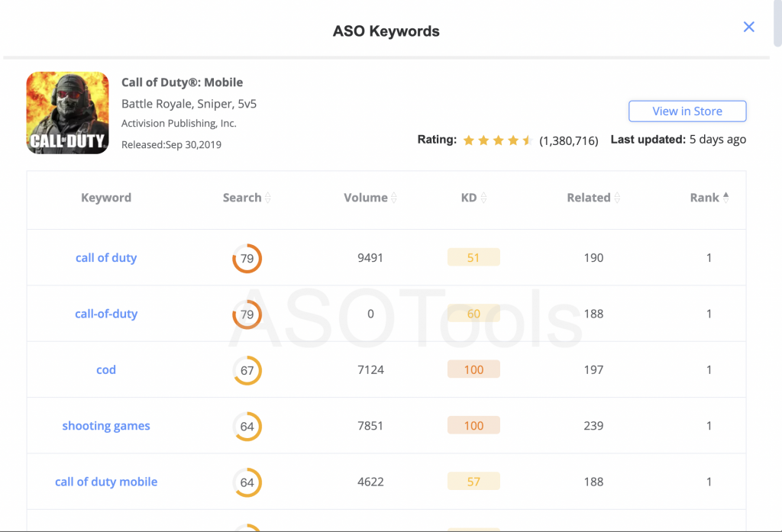Open the 'call of duty' keyword link

[x=106, y=258]
